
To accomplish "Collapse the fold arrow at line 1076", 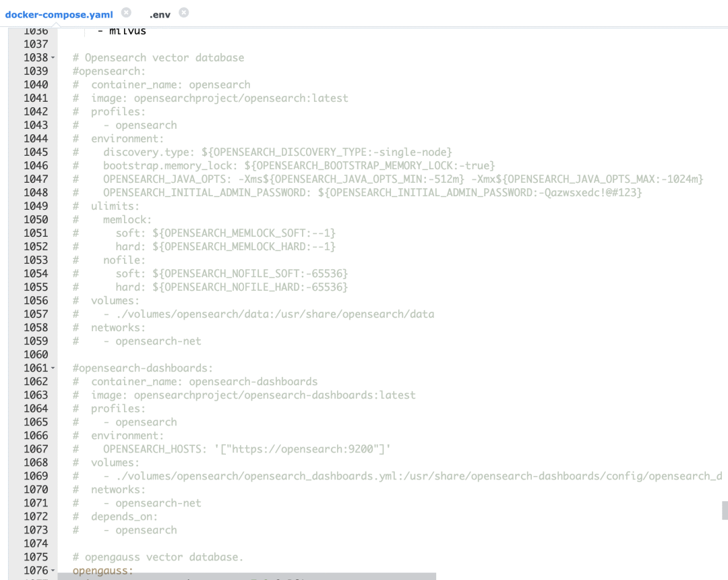I will [53, 571].
